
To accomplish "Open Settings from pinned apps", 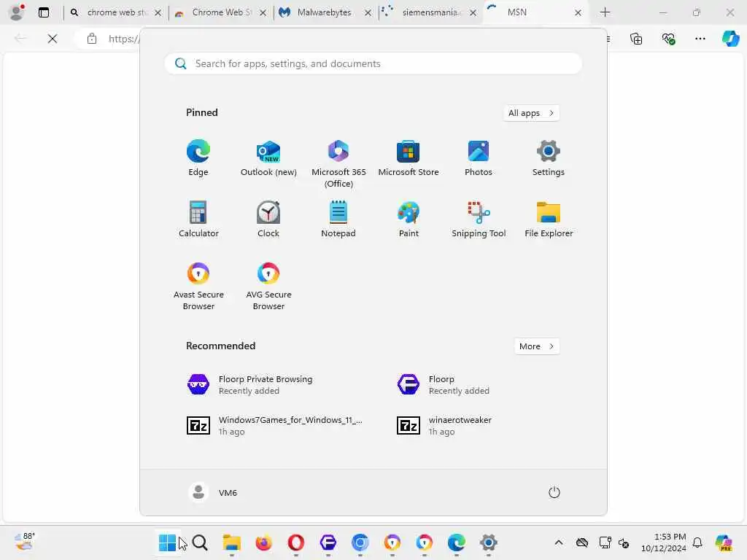I will [x=549, y=158].
